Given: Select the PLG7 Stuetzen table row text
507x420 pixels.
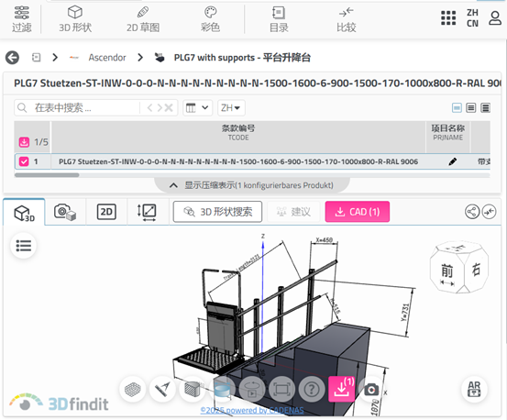Looking at the screenshot, I should click(238, 161).
